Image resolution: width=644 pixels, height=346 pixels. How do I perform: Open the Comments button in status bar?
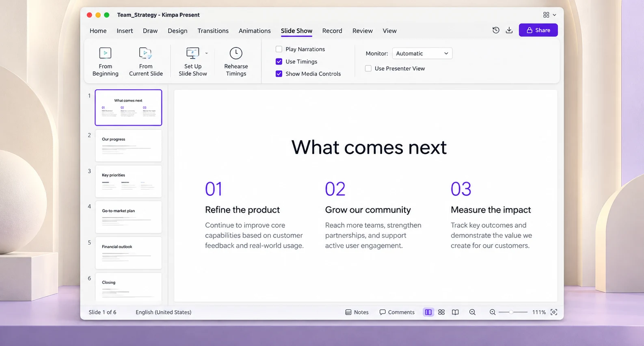click(x=397, y=312)
